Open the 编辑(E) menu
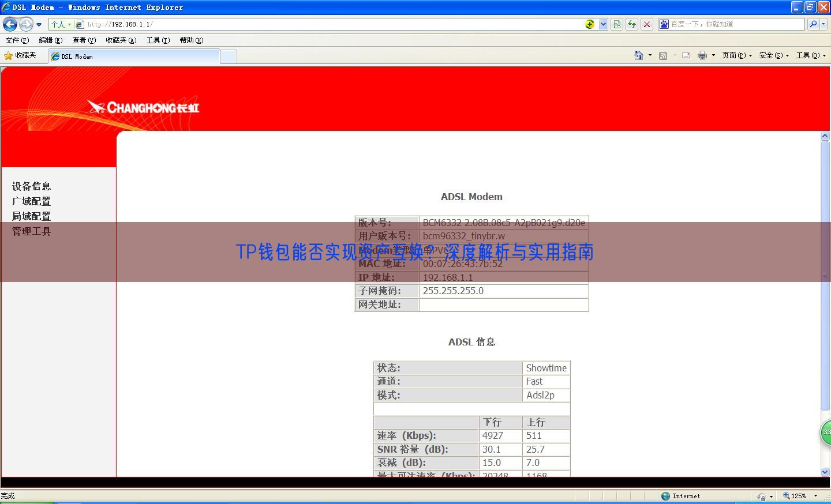Viewport: 831px width, 504px height. [50, 40]
